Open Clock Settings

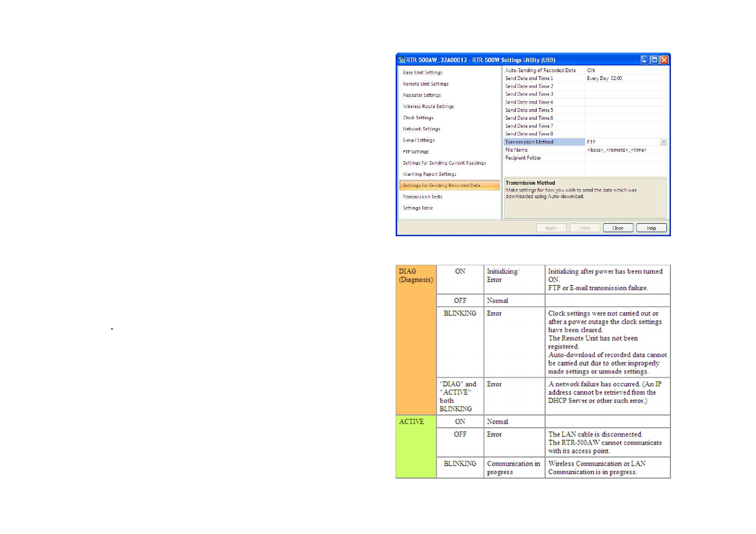418,118
